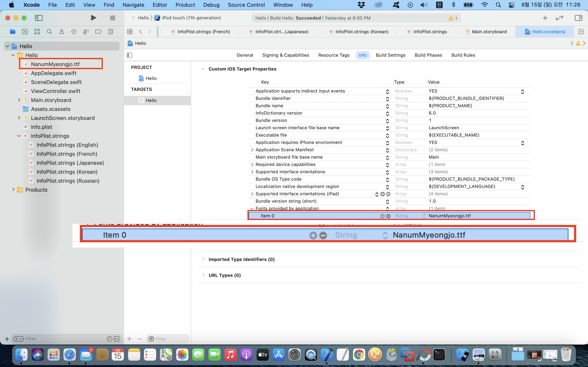The width and height of the screenshot is (588, 367).
Task: Open the Report navigator icon
Action: (110, 32)
